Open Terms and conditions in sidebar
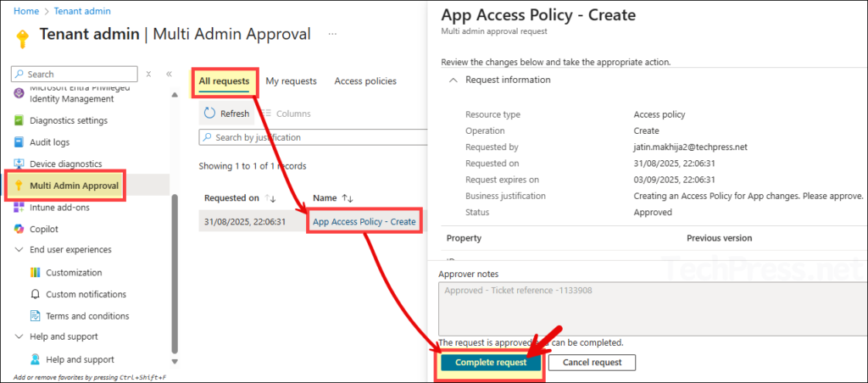868x383 pixels. pyautogui.click(x=87, y=316)
